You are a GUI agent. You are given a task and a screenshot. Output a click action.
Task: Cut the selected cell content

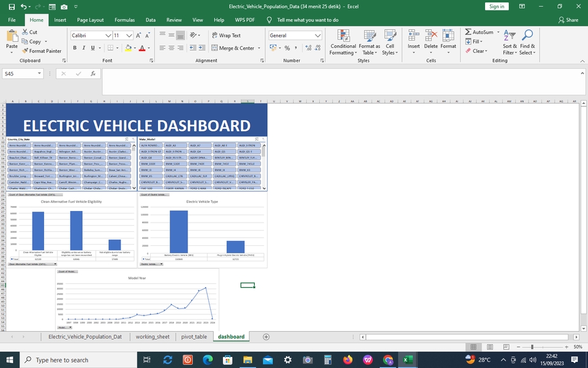click(x=29, y=32)
